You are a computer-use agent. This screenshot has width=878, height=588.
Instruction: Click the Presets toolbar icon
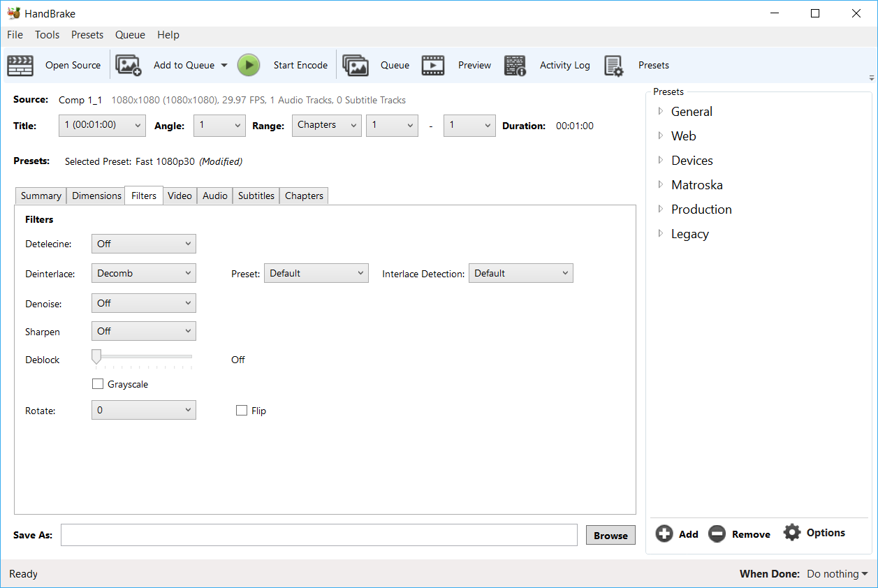click(x=613, y=66)
